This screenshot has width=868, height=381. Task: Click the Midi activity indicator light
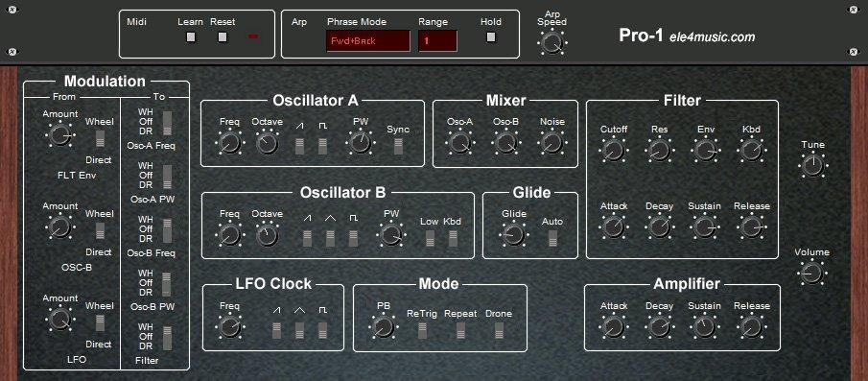point(253,37)
